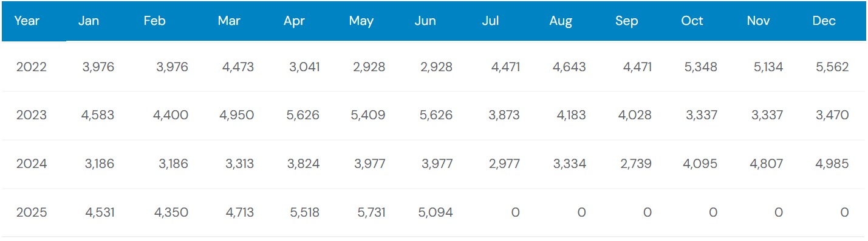Click the Jun column header
The width and height of the screenshot is (868, 241).
(x=425, y=21)
